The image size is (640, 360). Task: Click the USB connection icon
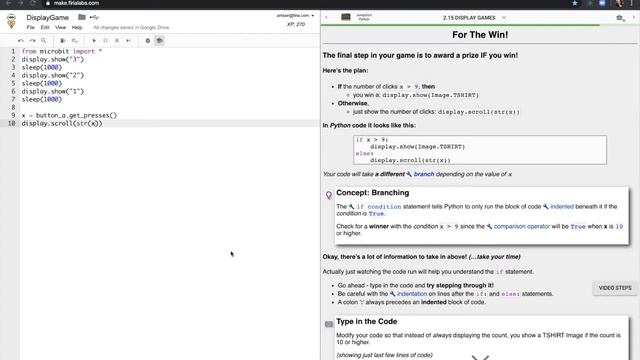pos(94,17)
